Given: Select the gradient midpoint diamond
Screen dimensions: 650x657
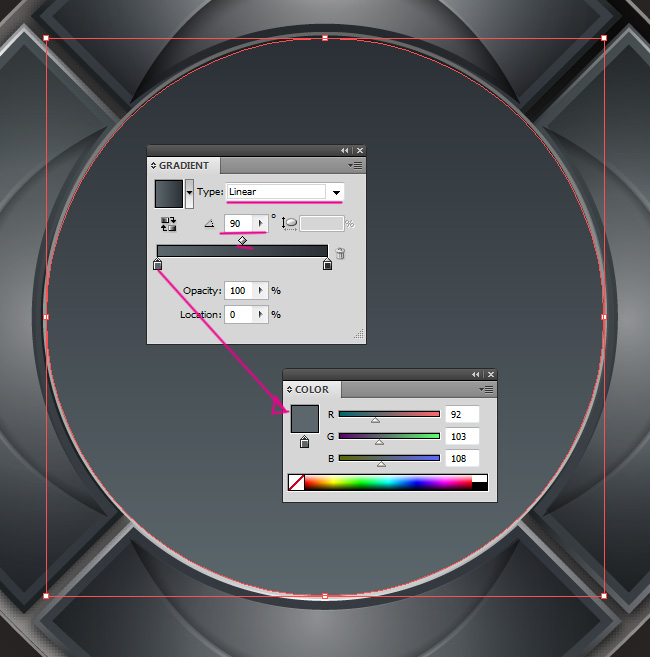Looking at the screenshot, I should [x=242, y=241].
